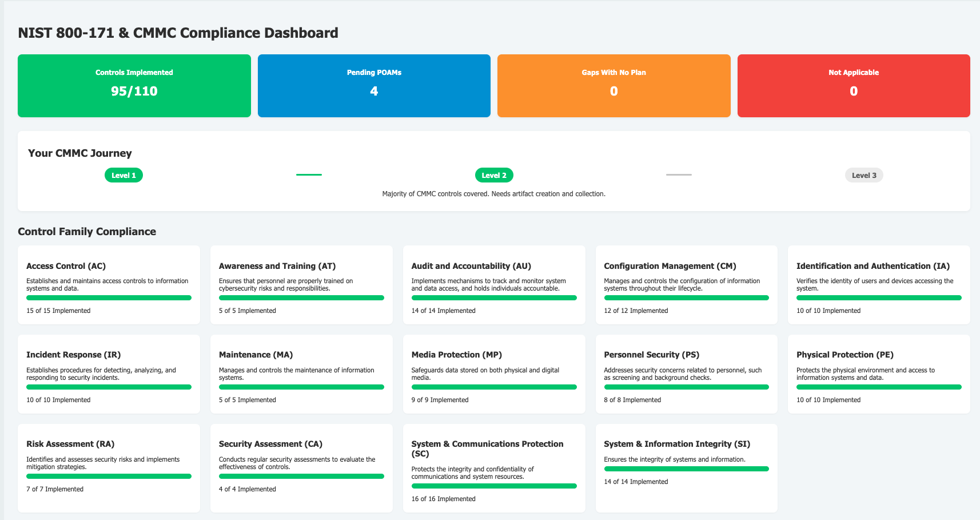Click the Physical Protection progress bar
This screenshot has height=520, width=980.
[879, 387]
